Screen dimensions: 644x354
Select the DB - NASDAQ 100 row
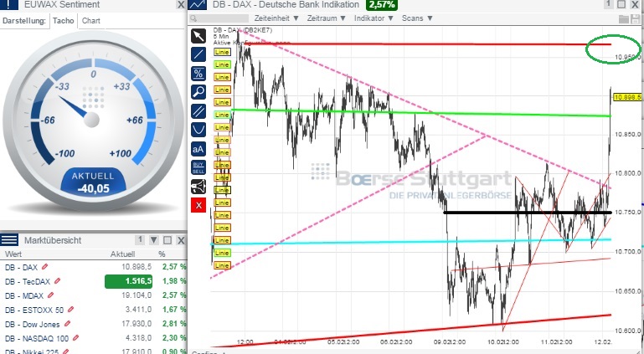94,338
